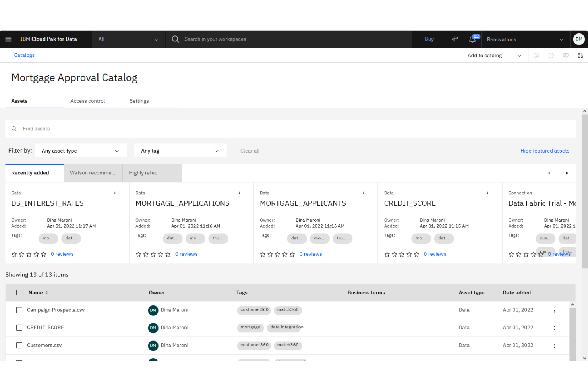
Task: Check the Customers.csv row checkbox
Action: pyautogui.click(x=19, y=346)
